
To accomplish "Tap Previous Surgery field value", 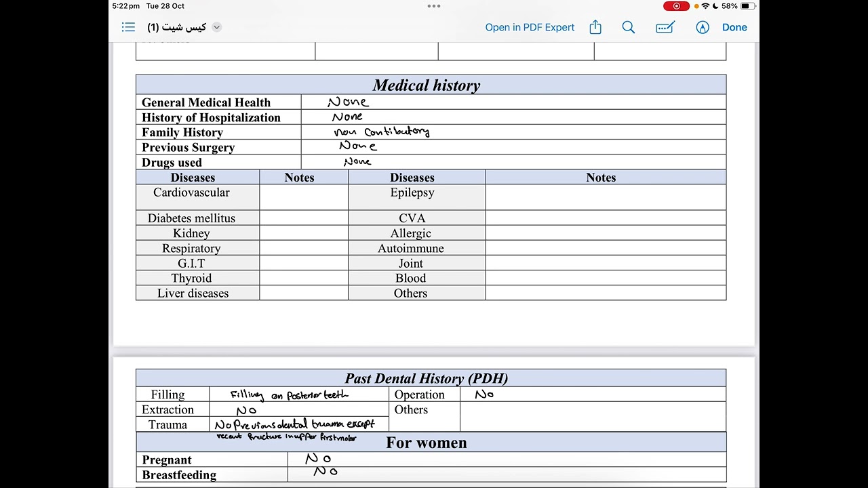I will pyautogui.click(x=513, y=147).
